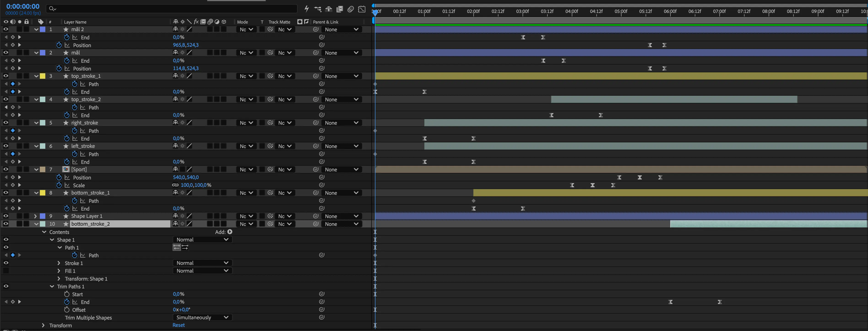The width and height of the screenshot is (868, 331).
Task: Click parent pick whip for top_stroke_1
Action: (316, 76)
